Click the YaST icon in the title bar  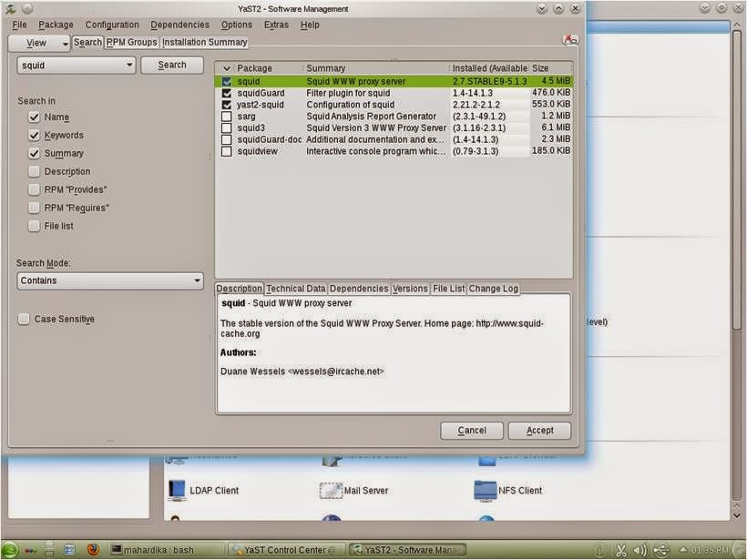pyautogui.click(x=11, y=8)
